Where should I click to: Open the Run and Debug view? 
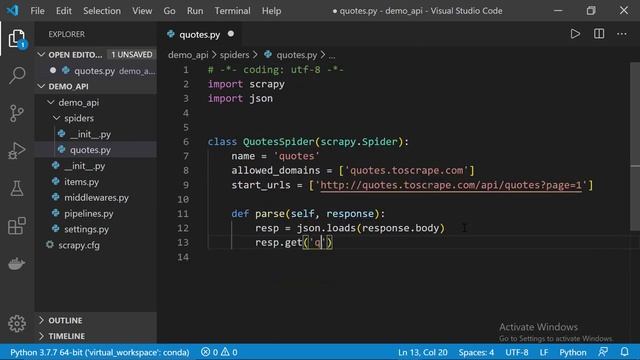17,151
